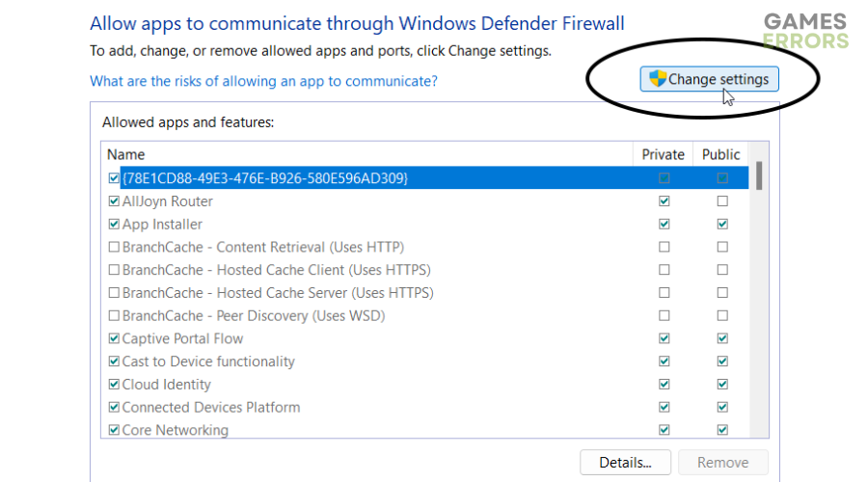The width and height of the screenshot is (868, 482).
Task: Toggle App Installer Public checkbox
Action: [x=722, y=224]
